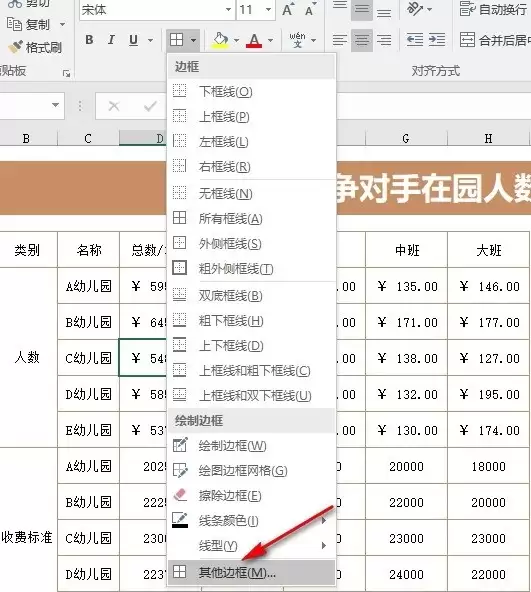Toggle Underline formatting button

(x=133, y=40)
